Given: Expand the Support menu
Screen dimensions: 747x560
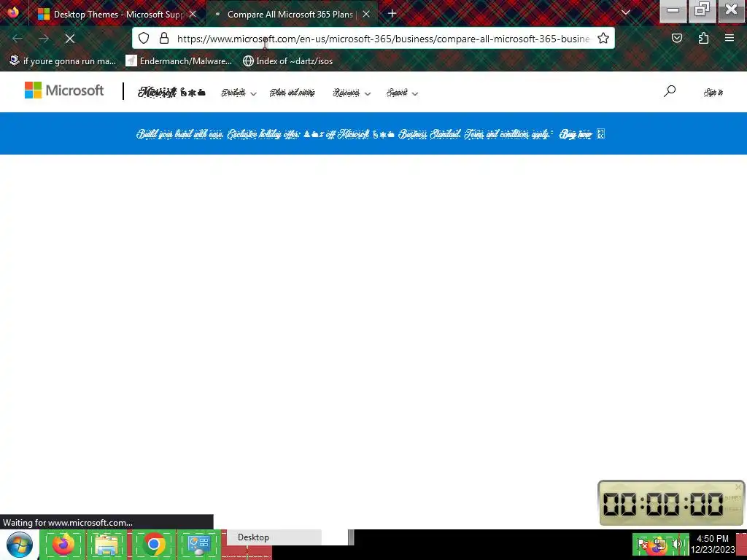Looking at the screenshot, I should coord(402,93).
